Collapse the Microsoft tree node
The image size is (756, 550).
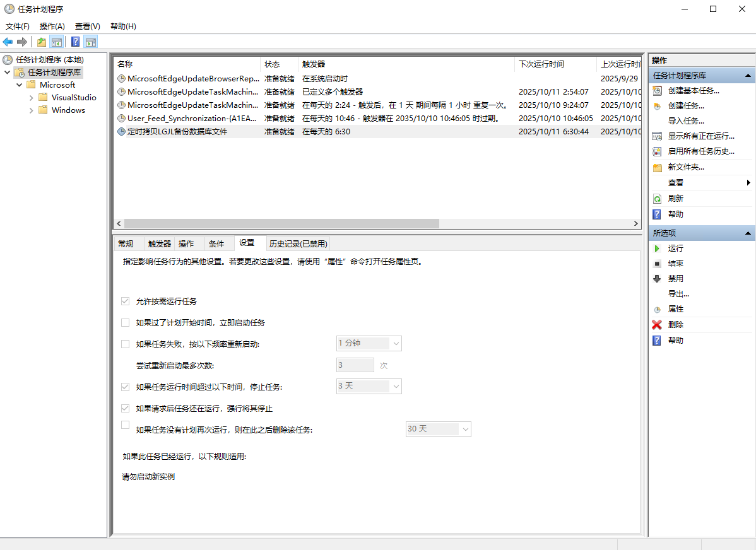(x=20, y=85)
